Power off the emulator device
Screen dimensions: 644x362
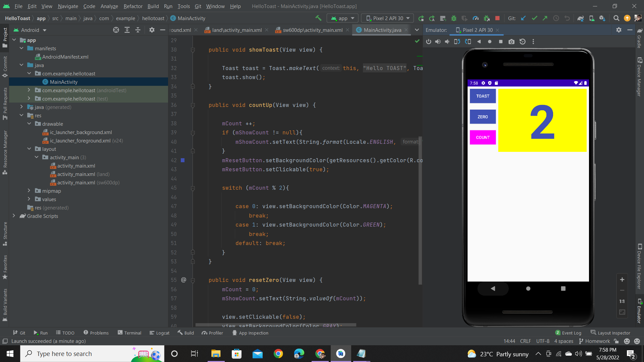429,42
